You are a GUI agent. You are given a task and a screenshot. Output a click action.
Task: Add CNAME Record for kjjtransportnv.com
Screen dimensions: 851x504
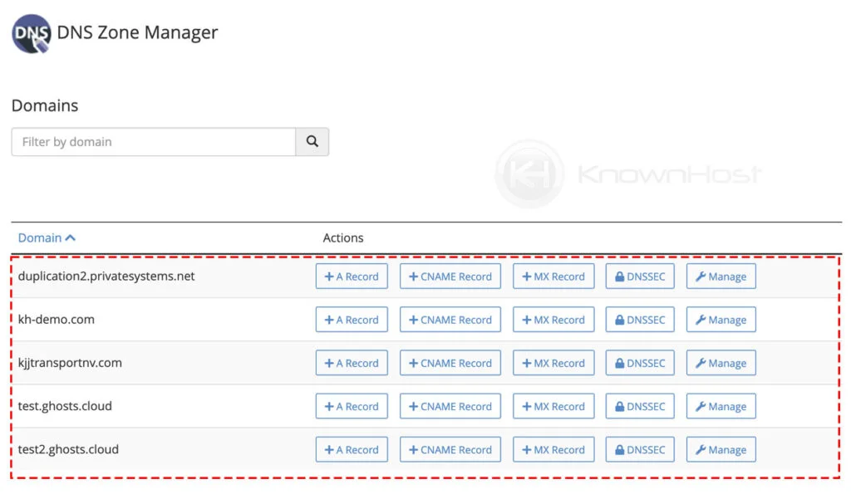pos(450,363)
